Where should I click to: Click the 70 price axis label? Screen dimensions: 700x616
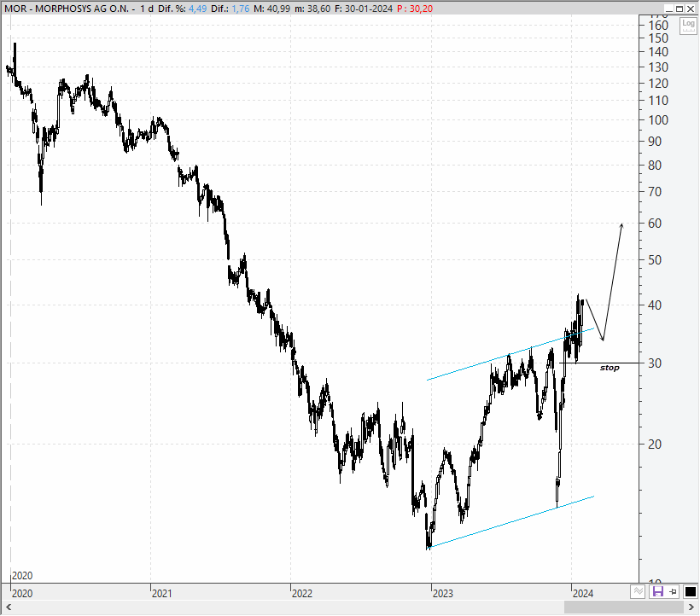pos(655,192)
